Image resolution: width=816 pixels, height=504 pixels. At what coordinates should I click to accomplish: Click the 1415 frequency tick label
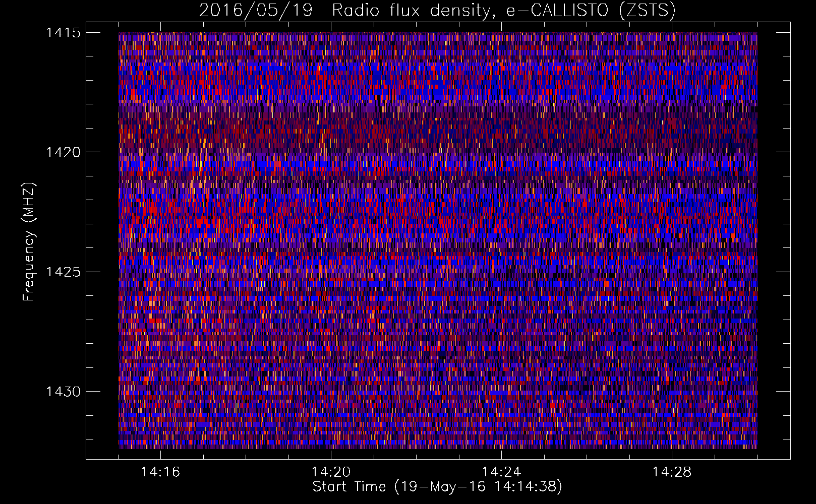point(63,33)
